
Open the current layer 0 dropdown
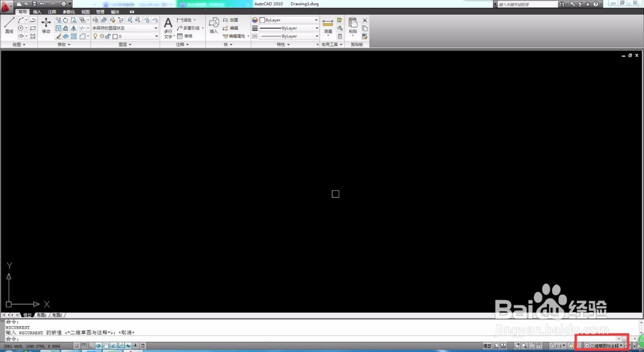click(125, 36)
